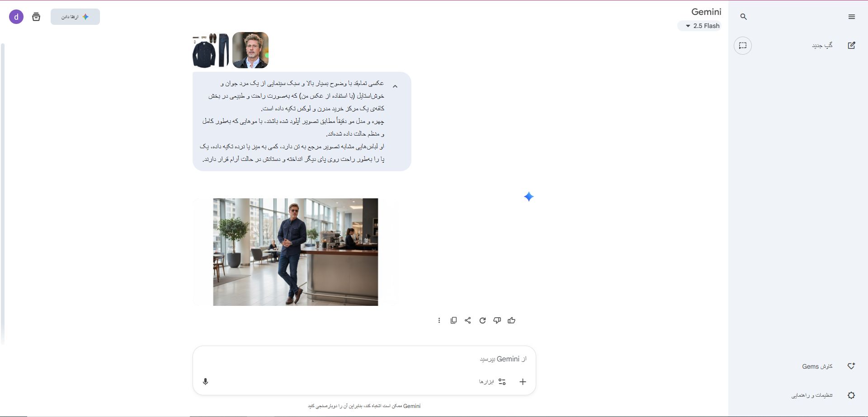Toggle the sidebar with hamburger menu

click(x=852, y=17)
